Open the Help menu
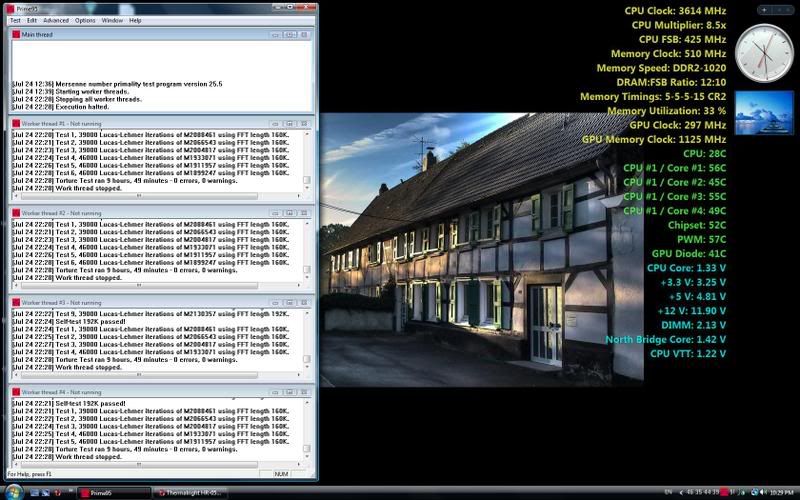 pyautogui.click(x=135, y=20)
